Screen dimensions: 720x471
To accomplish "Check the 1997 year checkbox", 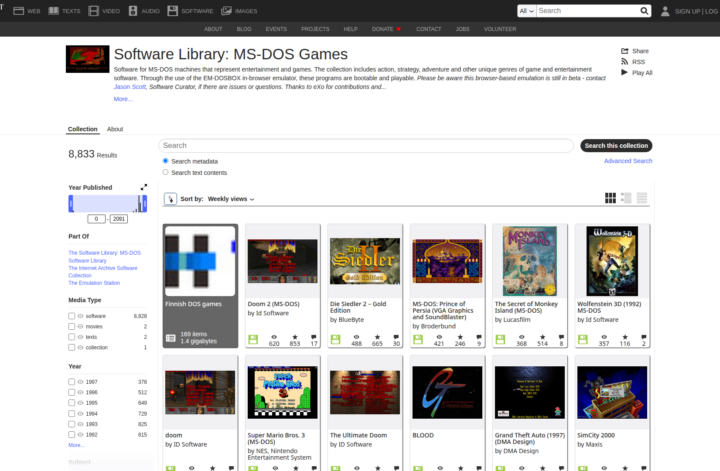I will click(x=71, y=382).
